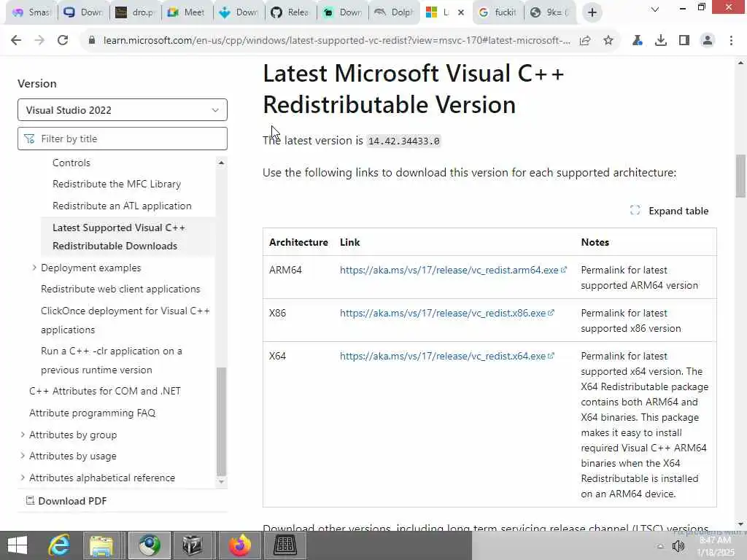Click the Download PDF button
The height and width of the screenshot is (560, 747).
click(x=66, y=501)
